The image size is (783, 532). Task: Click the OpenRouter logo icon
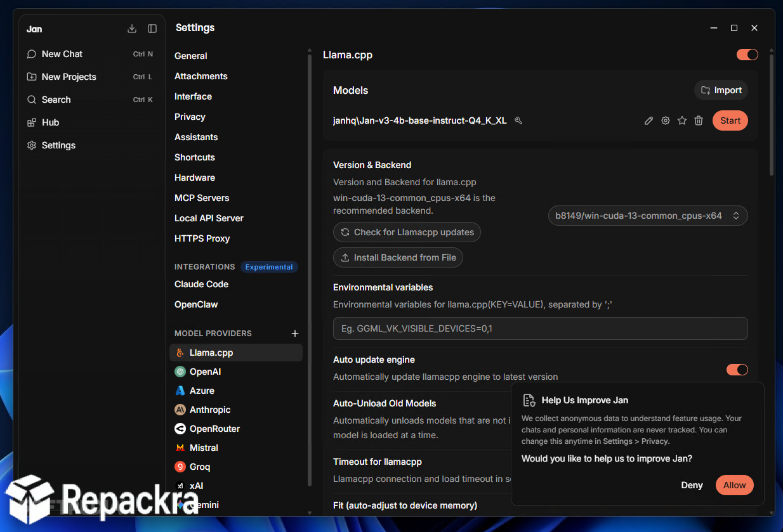pos(180,429)
